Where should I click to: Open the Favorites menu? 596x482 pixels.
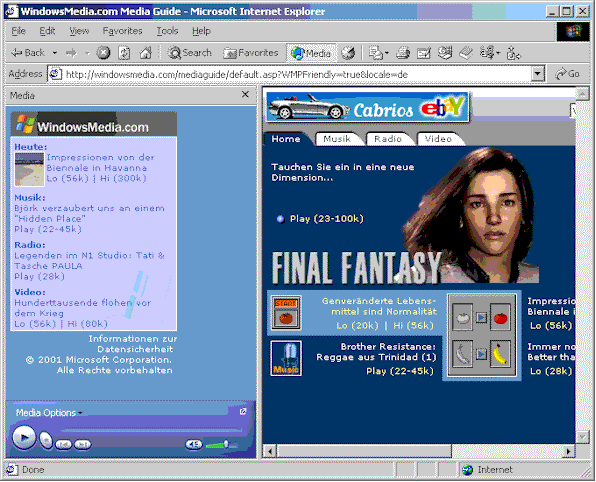[122, 31]
